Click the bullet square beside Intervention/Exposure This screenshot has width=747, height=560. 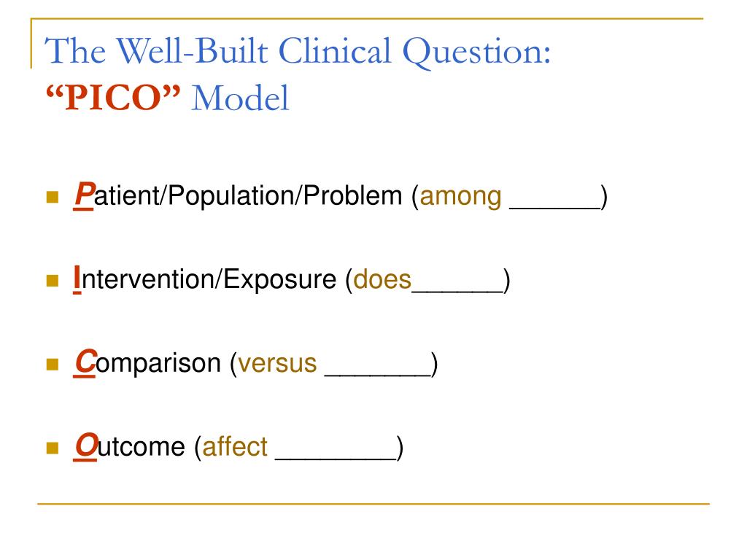[x=53, y=281]
